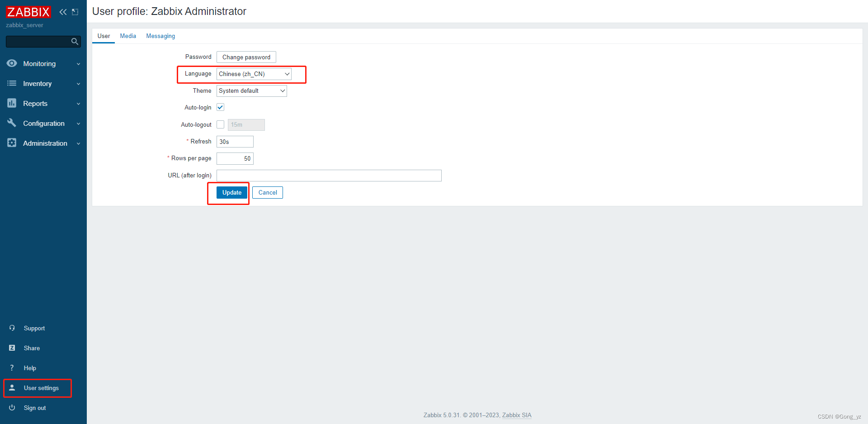
Task: Expand the Monitoring menu chevron
Action: pos(79,64)
